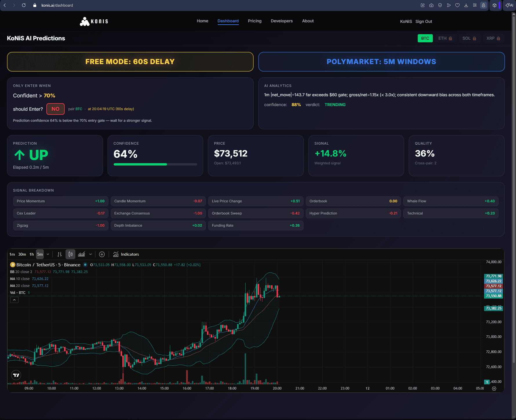This screenshot has width=516, height=420.
Task: Click the TRENDING verdict text
Action: tap(335, 105)
